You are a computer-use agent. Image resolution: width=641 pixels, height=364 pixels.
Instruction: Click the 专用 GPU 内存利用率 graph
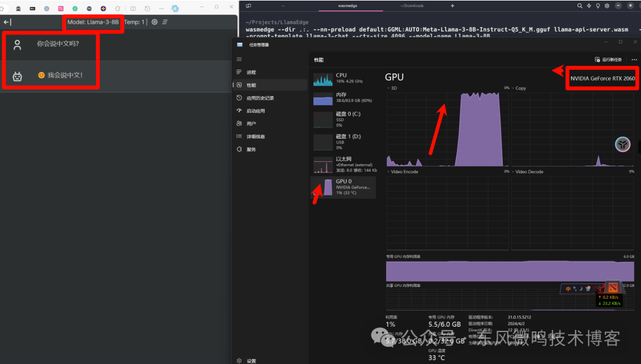point(510,271)
